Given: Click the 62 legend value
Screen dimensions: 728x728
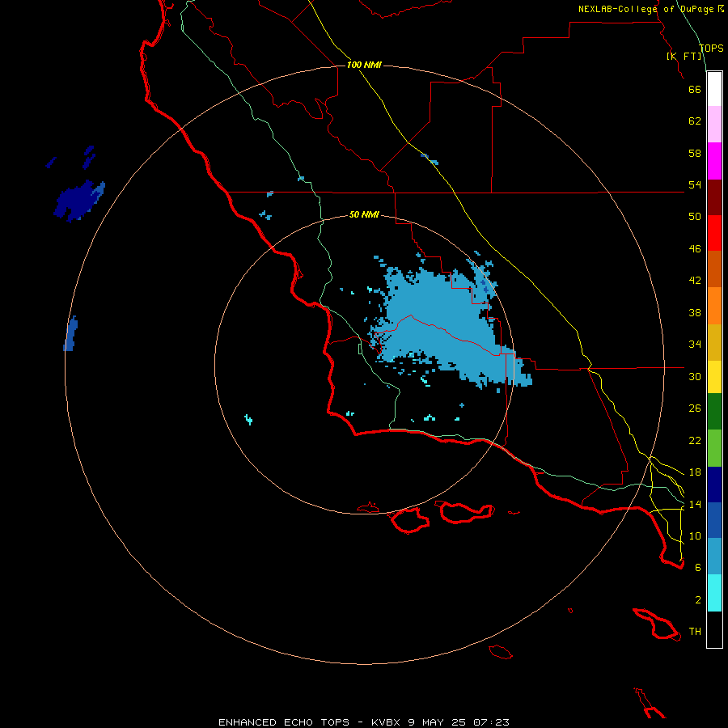Looking at the screenshot, I should click(695, 121).
